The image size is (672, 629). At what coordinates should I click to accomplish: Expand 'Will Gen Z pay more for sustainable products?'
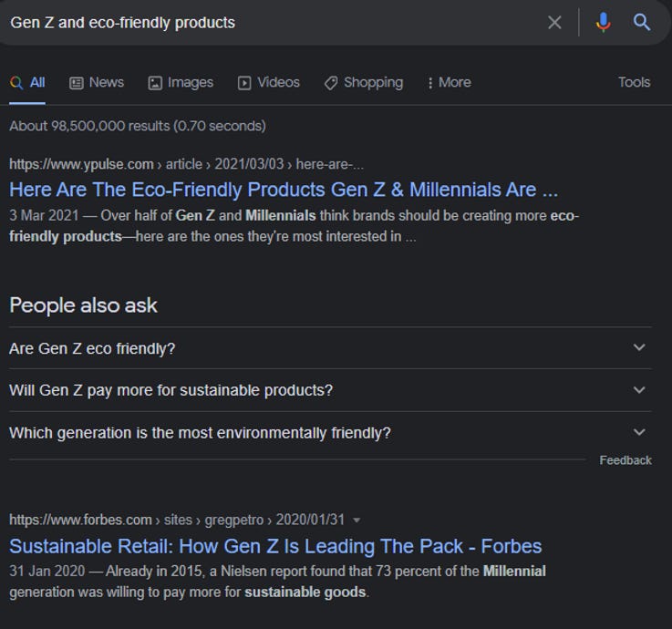coord(330,390)
